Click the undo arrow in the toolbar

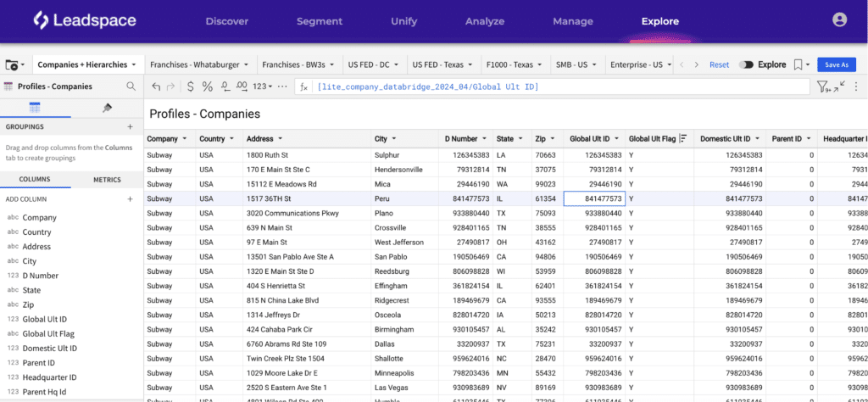[x=156, y=87]
